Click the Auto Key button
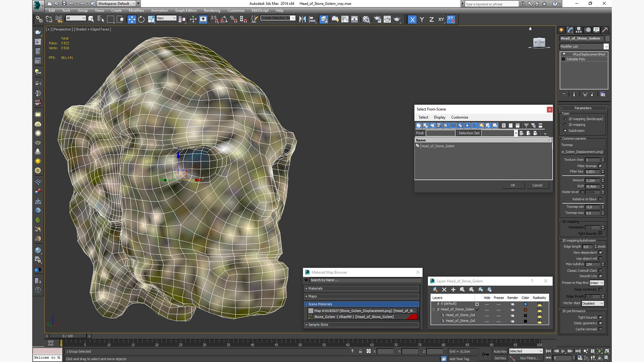The image size is (644, 362). 500,351
